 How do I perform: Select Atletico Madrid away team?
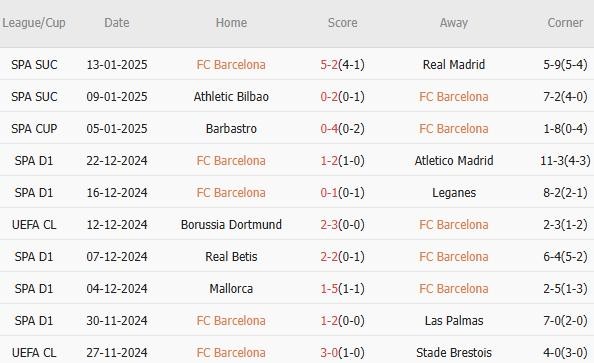[x=454, y=161]
